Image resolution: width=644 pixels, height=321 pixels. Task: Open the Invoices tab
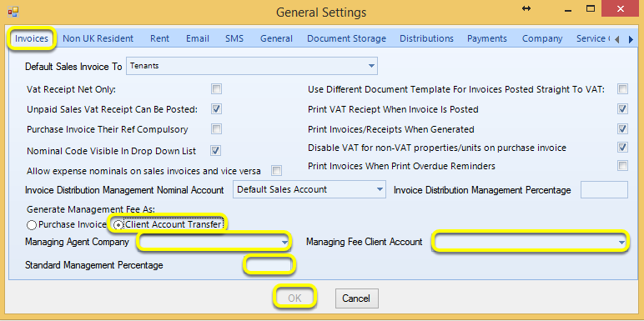point(32,38)
